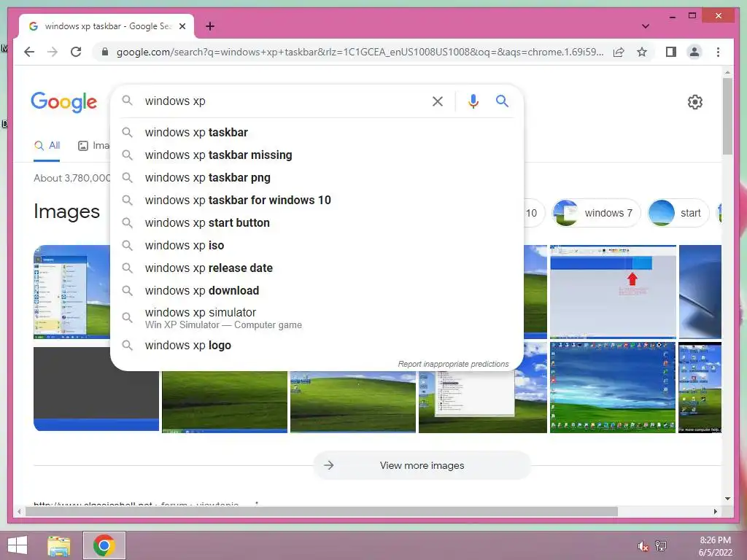Open Chrome side panel

[671, 52]
